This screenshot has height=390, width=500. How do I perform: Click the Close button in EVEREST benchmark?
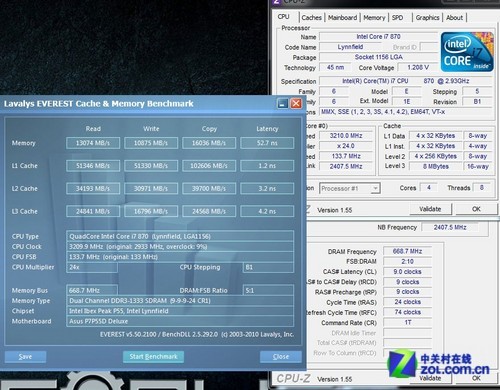coord(281,357)
